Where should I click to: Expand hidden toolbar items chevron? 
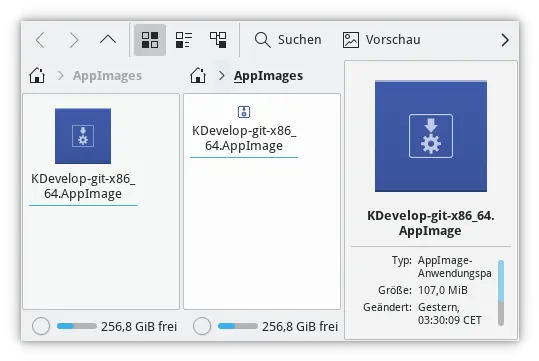coord(505,40)
